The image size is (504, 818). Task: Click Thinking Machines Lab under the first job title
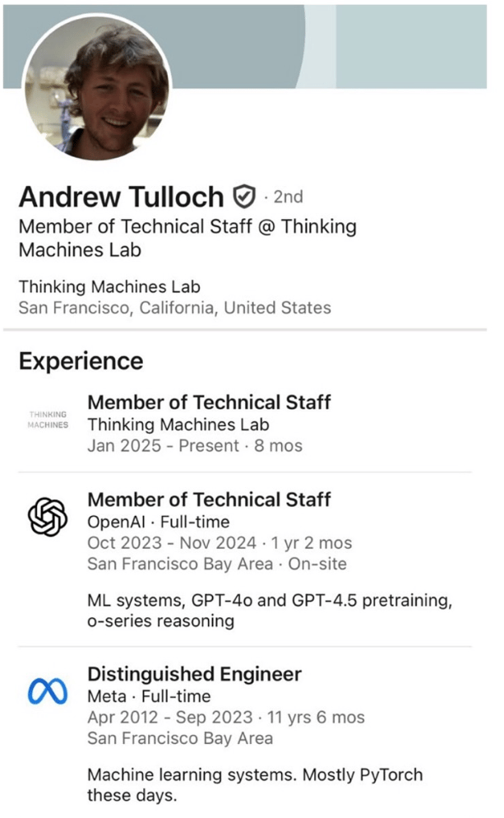tap(178, 425)
